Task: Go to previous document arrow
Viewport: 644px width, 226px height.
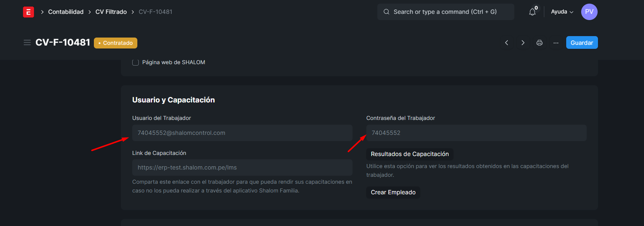Action: [x=507, y=43]
